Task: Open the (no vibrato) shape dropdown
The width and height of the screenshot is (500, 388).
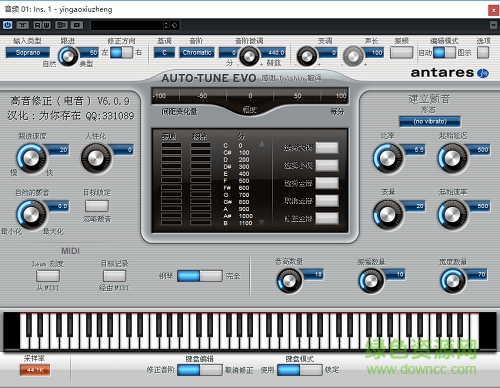Action: click(430, 121)
